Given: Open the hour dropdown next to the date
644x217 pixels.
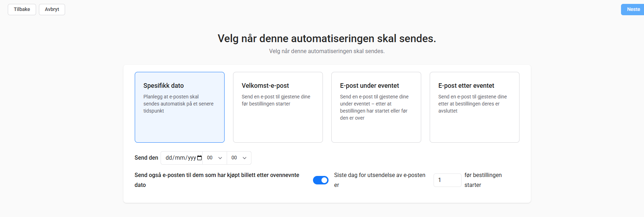Looking at the screenshot, I should tap(215, 158).
